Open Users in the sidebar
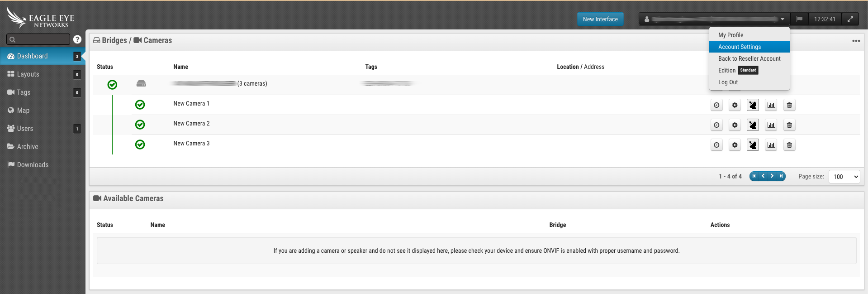 click(43, 129)
